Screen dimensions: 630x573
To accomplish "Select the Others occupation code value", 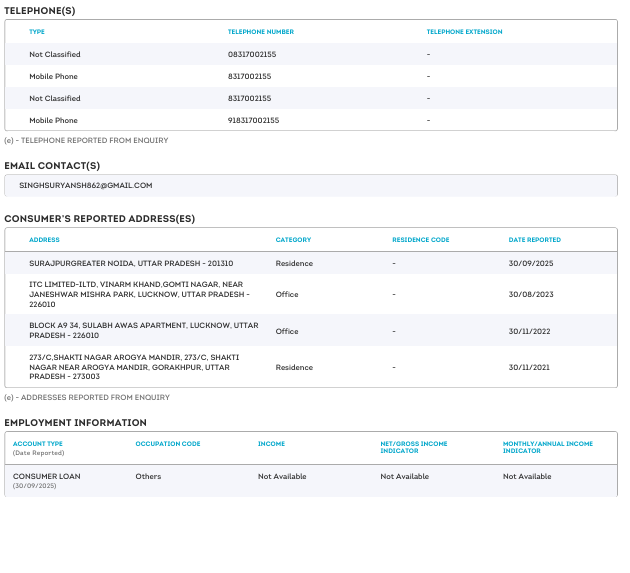I will pyautogui.click(x=148, y=476).
